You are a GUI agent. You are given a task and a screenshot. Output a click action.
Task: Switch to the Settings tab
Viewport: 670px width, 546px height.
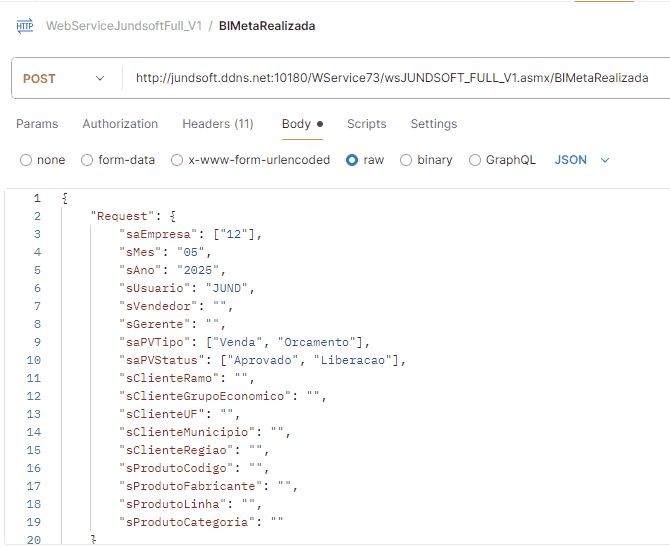click(x=433, y=124)
